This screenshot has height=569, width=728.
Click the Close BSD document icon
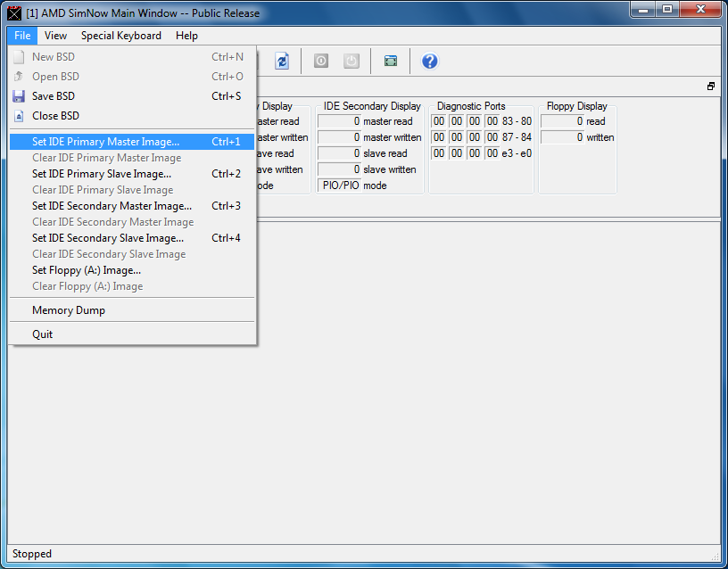tap(19, 116)
